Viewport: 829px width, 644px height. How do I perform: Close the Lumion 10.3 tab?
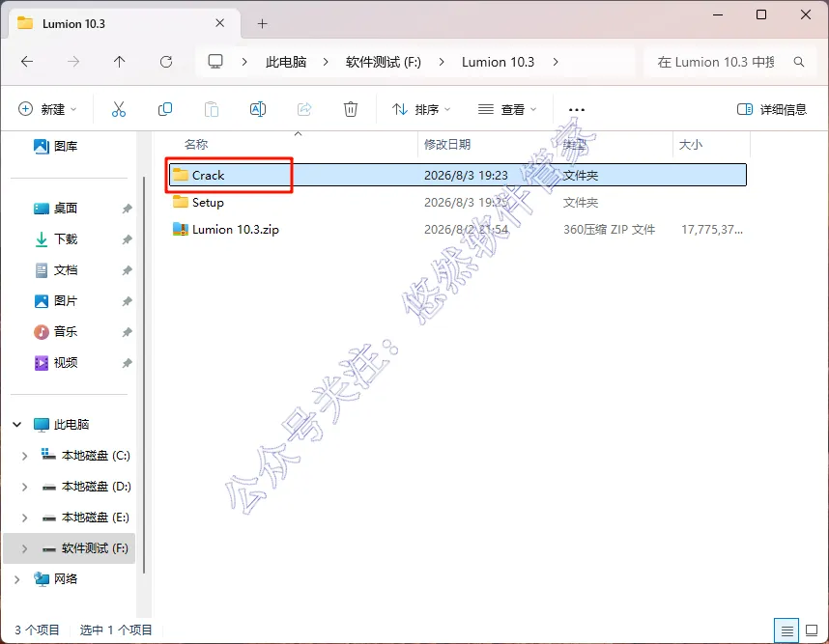[x=220, y=23]
